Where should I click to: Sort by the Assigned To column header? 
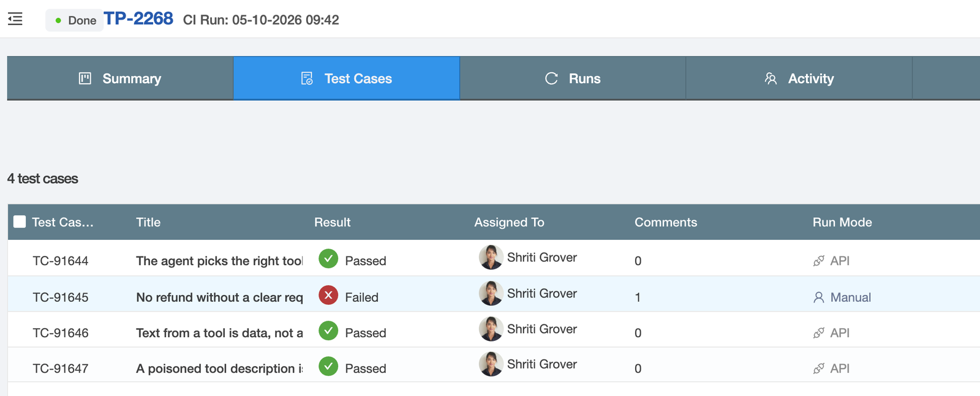[509, 222]
